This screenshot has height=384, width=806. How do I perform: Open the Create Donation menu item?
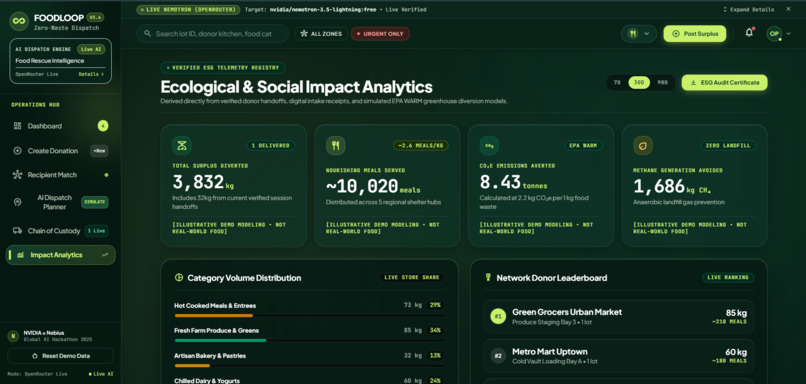coord(61,151)
